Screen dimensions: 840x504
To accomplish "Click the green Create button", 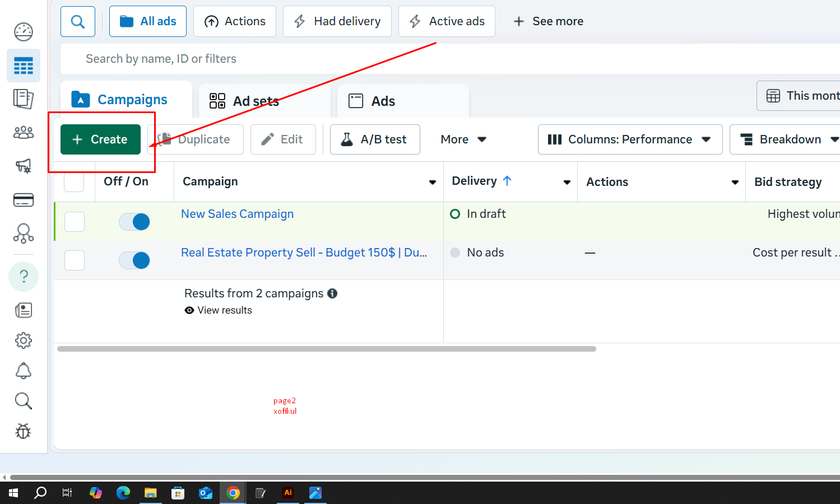I will pos(100,139).
